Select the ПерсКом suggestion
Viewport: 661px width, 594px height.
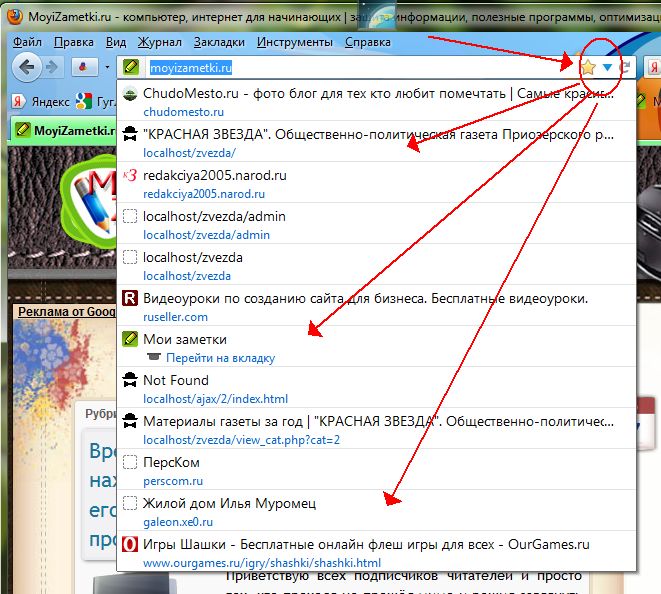click(x=377, y=469)
